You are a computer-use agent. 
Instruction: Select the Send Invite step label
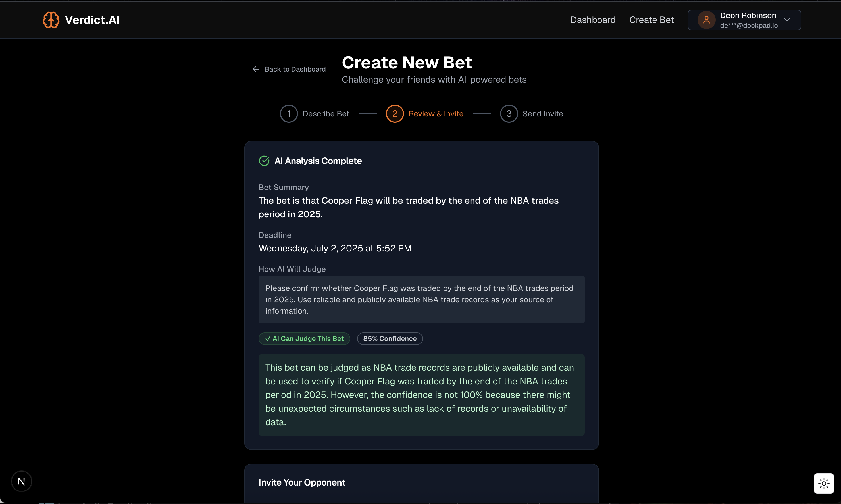[x=543, y=114]
